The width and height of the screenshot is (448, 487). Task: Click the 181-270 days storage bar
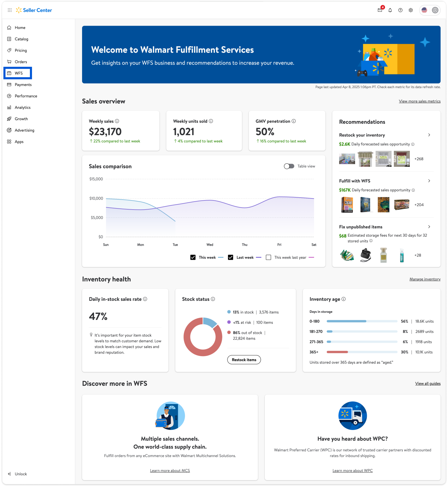pyautogui.click(x=362, y=332)
